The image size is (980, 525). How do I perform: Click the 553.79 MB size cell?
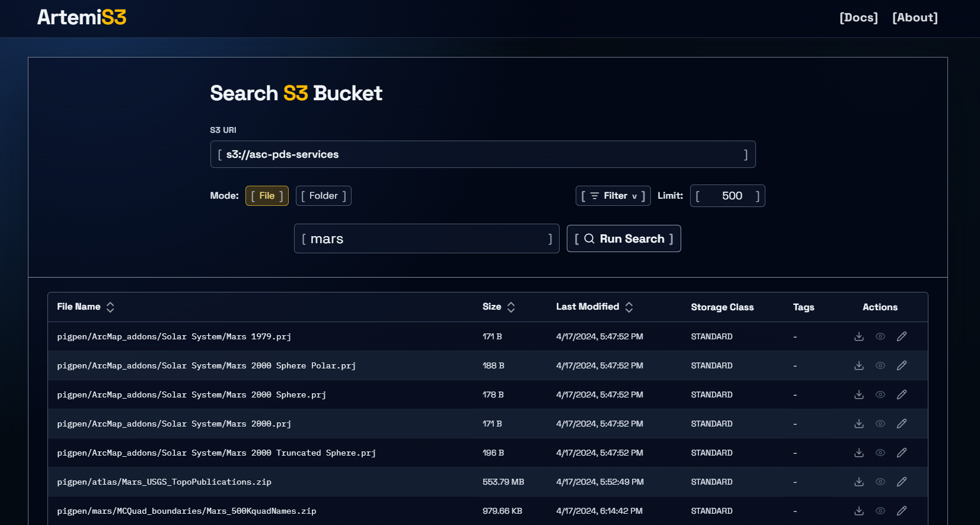(x=503, y=482)
